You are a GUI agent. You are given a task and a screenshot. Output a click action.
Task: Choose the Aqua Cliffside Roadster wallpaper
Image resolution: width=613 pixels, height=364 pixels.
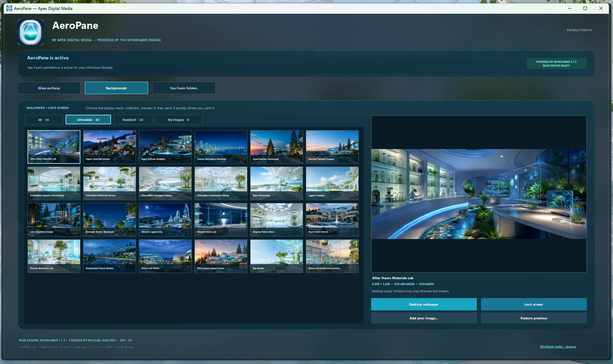tap(165, 147)
